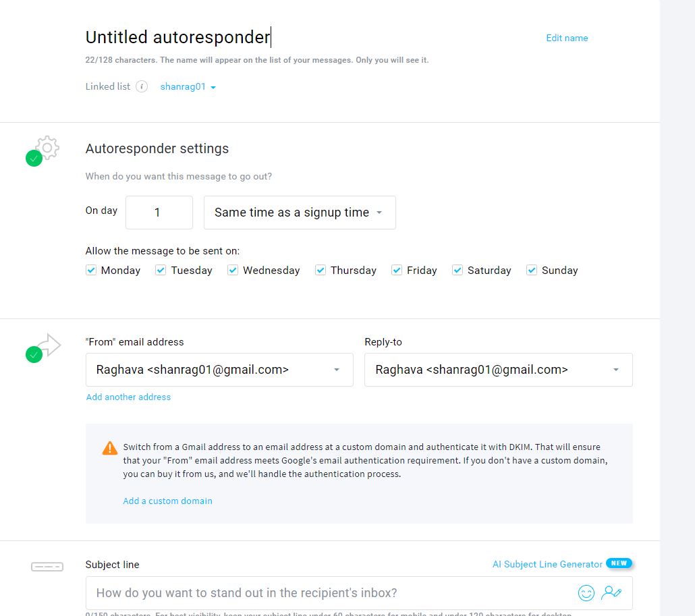Click the orange warning triangle icon
This screenshot has height=616, width=695.
pos(109,448)
